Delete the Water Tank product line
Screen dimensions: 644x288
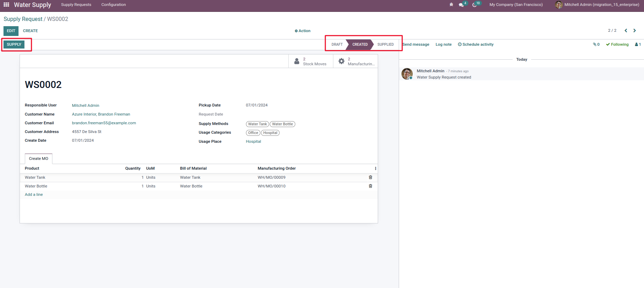pyautogui.click(x=370, y=177)
